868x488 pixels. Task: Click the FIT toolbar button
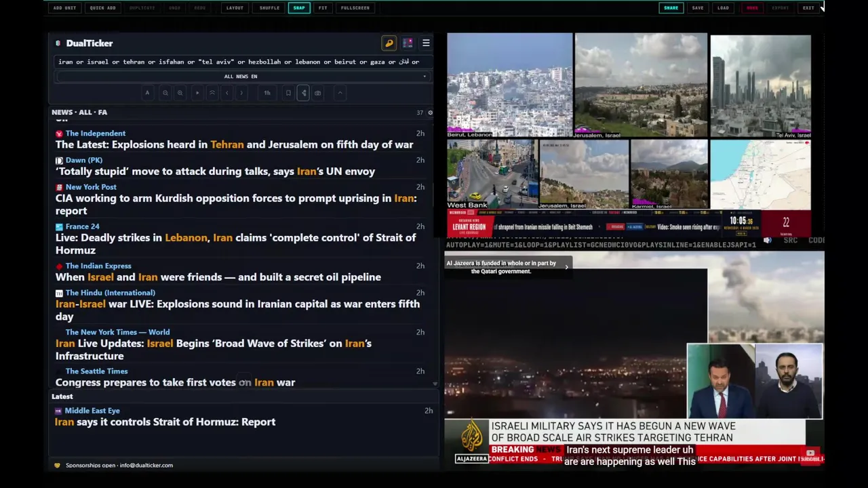tap(323, 7)
